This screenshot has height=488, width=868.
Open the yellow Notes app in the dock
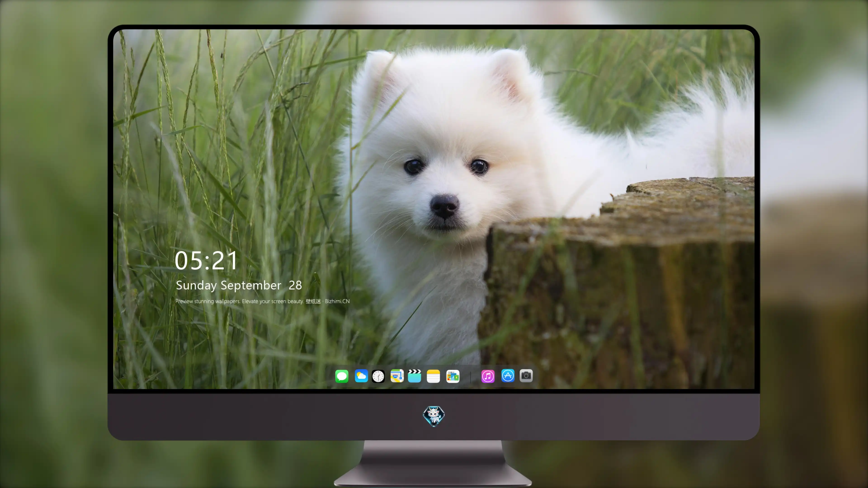pyautogui.click(x=433, y=376)
